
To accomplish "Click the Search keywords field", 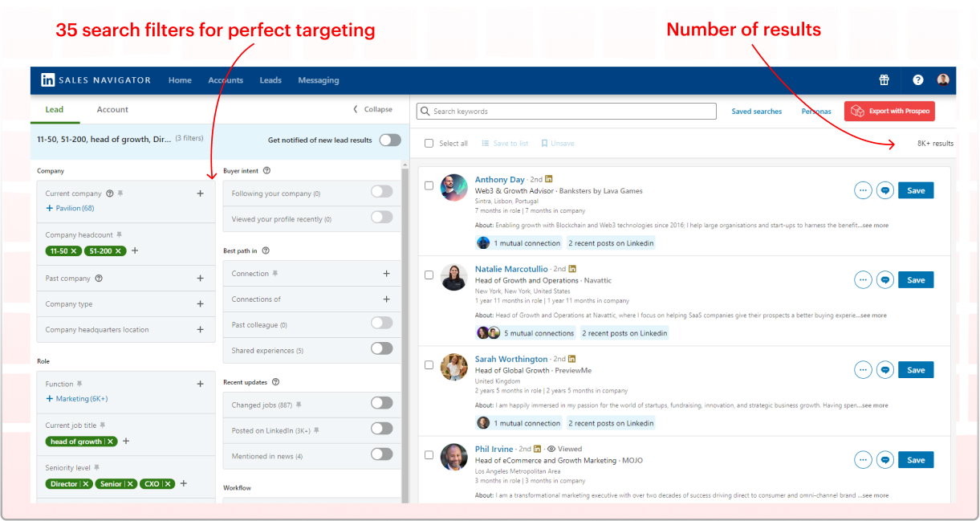I will pyautogui.click(x=567, y=112).
